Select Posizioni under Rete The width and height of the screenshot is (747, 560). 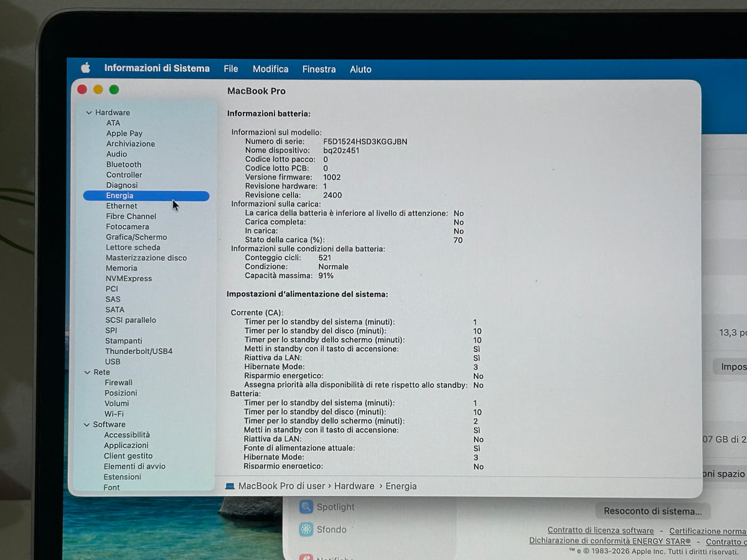(121, 393)
